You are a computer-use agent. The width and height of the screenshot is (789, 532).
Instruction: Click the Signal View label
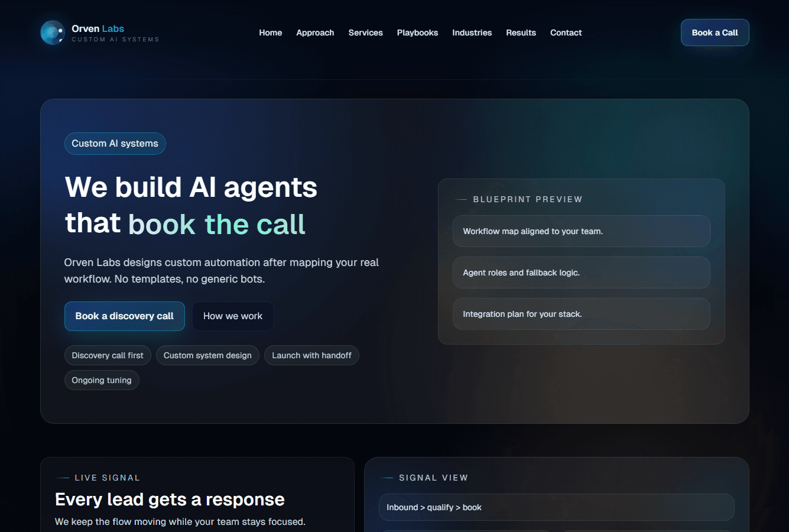point(433,478)
